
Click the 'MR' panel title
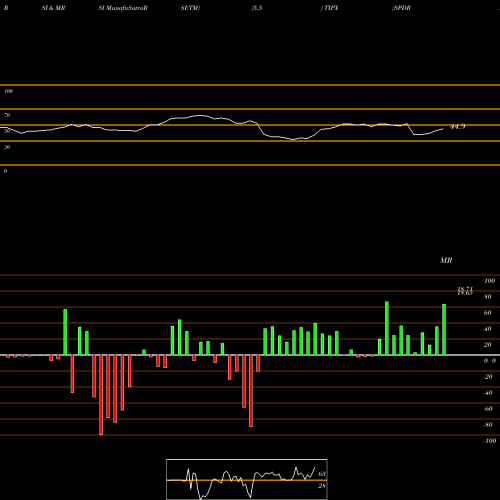click(x=446, y=260)
